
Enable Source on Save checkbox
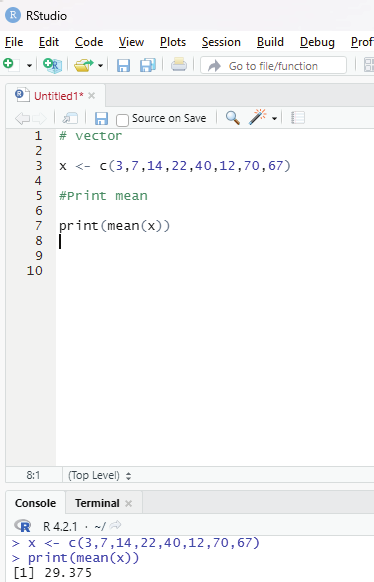122,120
